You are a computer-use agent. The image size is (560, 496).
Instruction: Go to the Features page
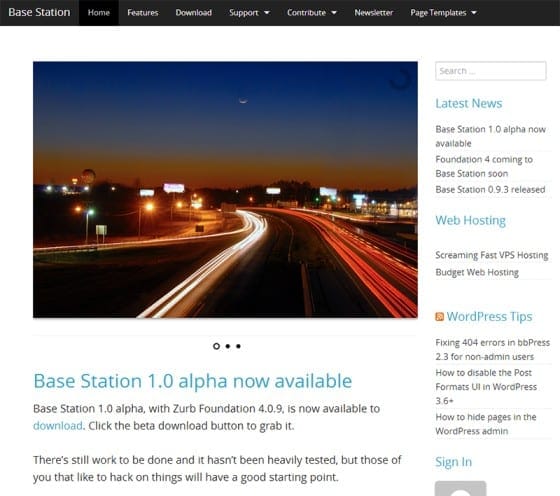[142, 12]
